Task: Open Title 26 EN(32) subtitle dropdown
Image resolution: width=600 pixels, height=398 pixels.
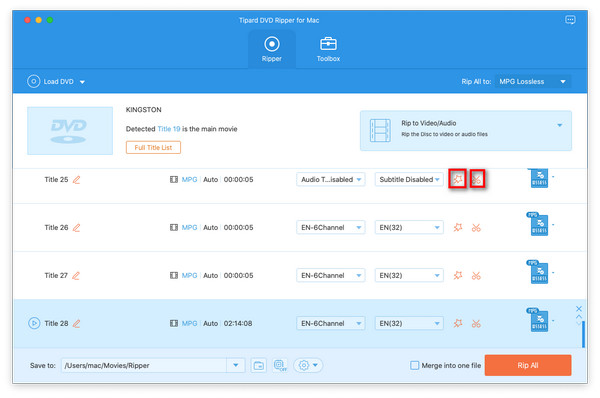Action: tap(409, 227)
